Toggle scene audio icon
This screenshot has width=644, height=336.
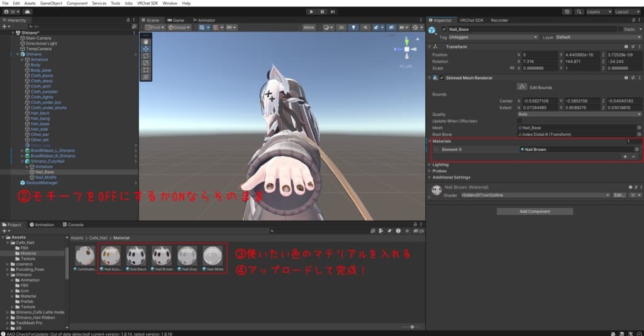(x=365, y=28)
